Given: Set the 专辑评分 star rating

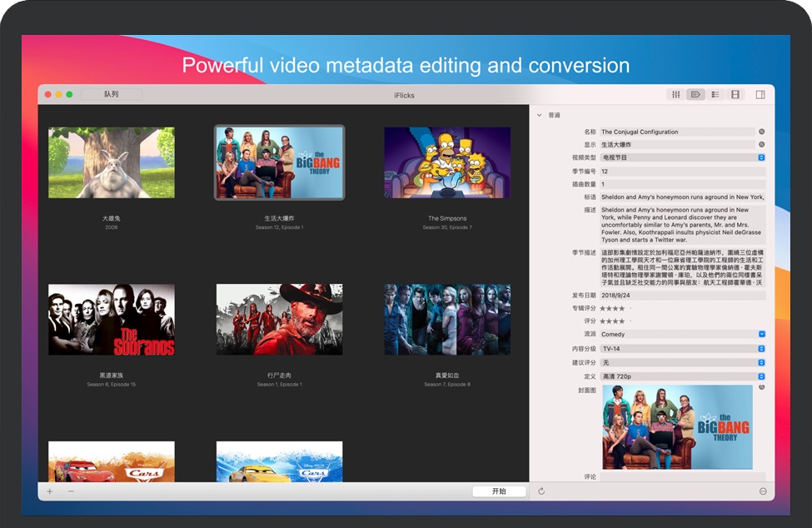Looking at the screenshot, I should (x=613, y=308).
